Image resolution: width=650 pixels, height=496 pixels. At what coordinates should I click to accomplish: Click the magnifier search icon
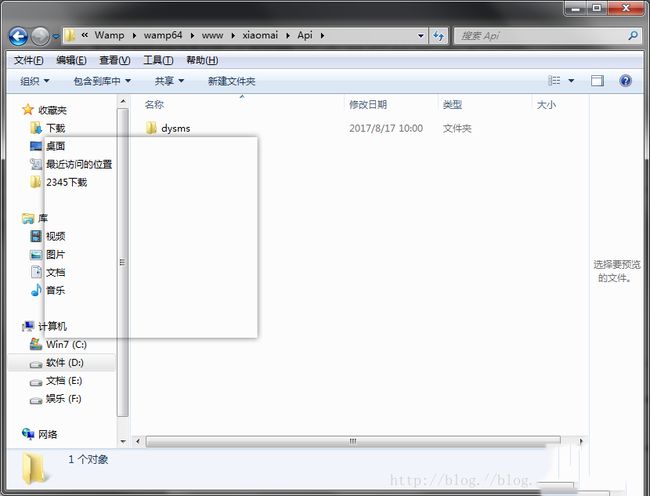[633, 36]
